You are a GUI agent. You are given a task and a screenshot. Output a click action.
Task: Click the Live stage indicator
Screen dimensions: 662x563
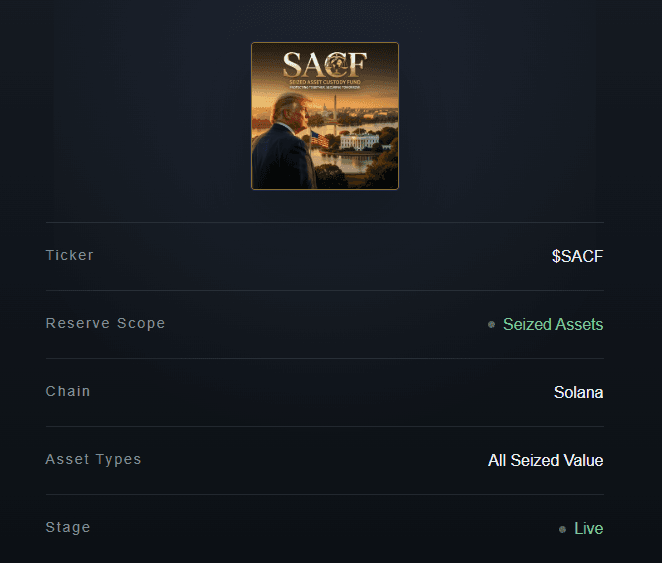589,529
